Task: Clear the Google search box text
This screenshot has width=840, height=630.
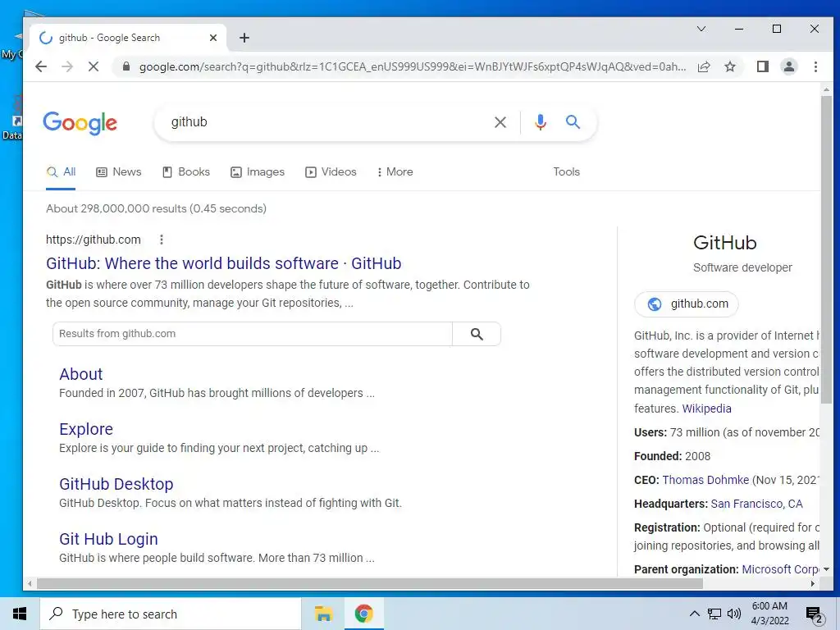Action: click(500, 122)
